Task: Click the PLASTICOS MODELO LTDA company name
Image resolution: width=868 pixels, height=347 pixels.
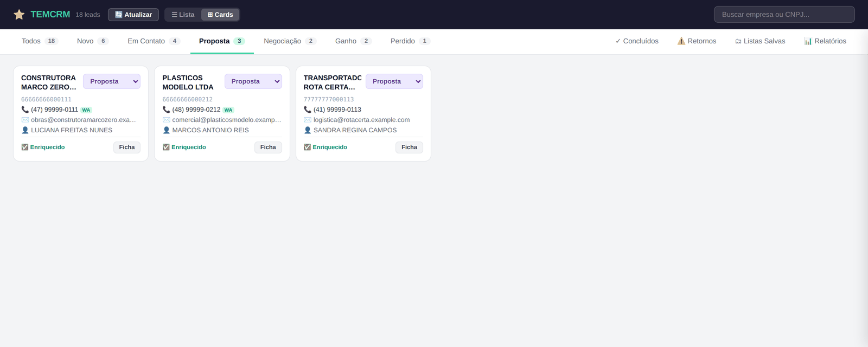Action: [x=188, y=82]
